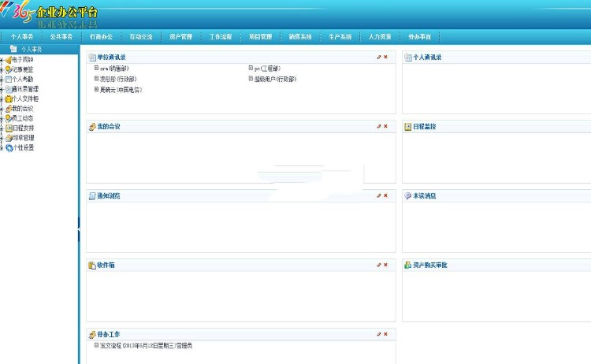Click the 个人文件柜 folder icon in sidebar
The height and width of the screenshot is (364, 591).
pos(9,99)
